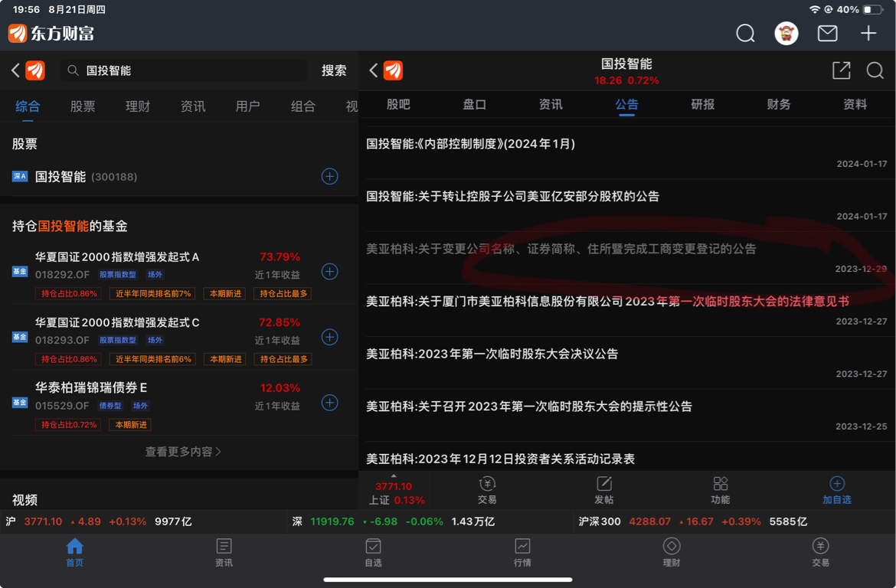Add 华夏国证2000指数增强发起式A fund to watchlist

pos(330,272)
